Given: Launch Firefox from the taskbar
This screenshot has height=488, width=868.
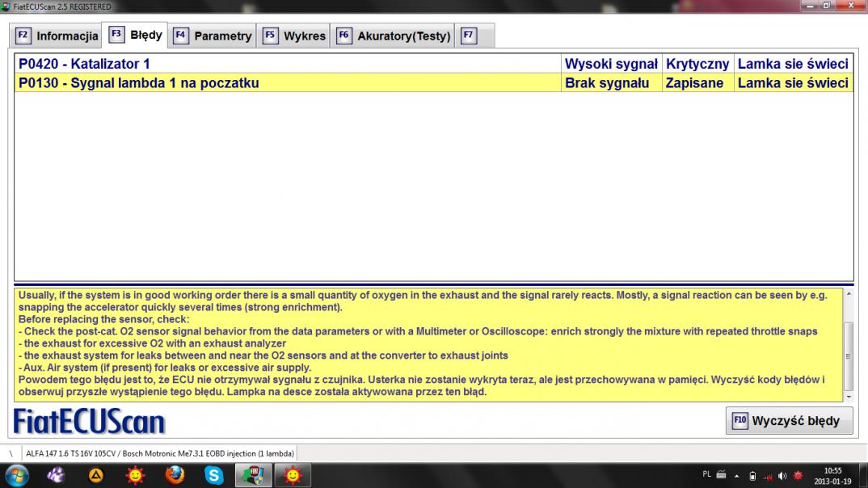Looking at the screenshot, I should 175,475.
